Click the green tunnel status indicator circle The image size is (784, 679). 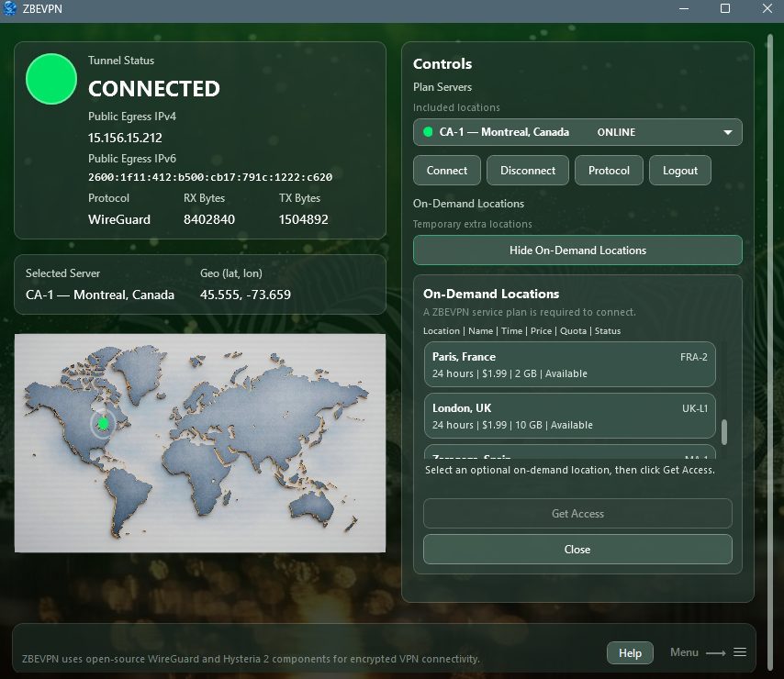(51, 79)
